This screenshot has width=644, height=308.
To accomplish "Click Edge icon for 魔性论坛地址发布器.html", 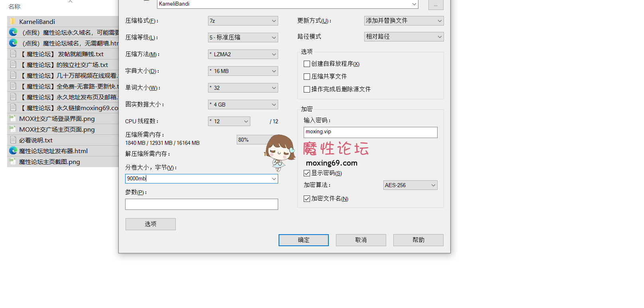I will click(x=13, y=150).
